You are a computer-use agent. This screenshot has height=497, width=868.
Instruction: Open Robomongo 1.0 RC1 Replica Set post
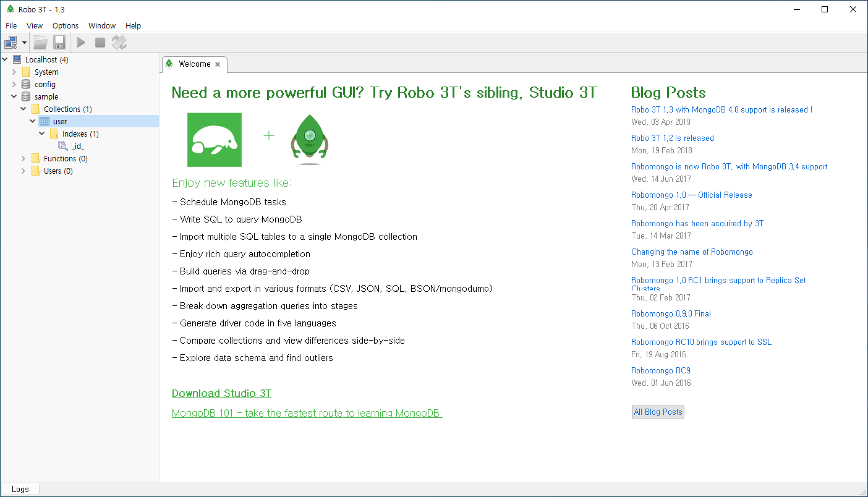pyautogui.click(x=718, y=283)
